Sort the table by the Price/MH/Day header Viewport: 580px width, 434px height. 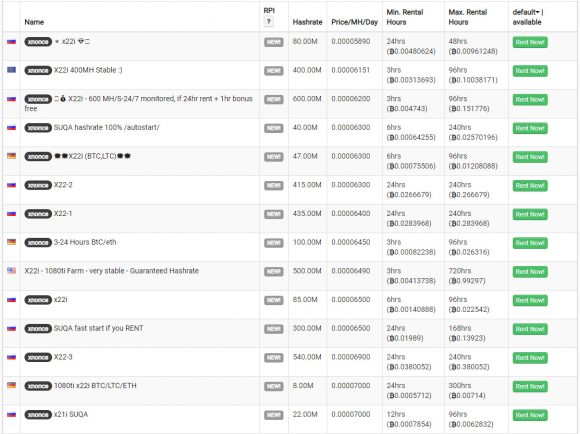(x=354, y=22)
